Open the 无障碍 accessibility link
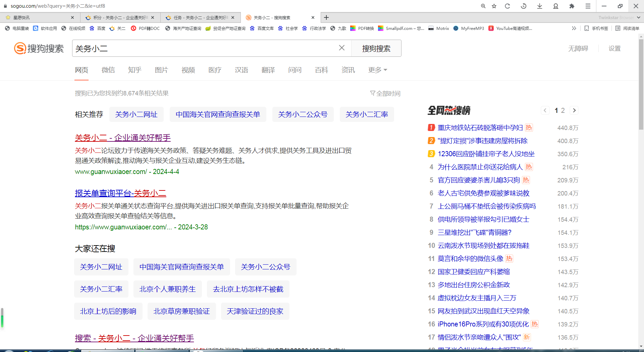Image resolution: width=644 pixels, height=352 pixels. (x=578, y=48)
